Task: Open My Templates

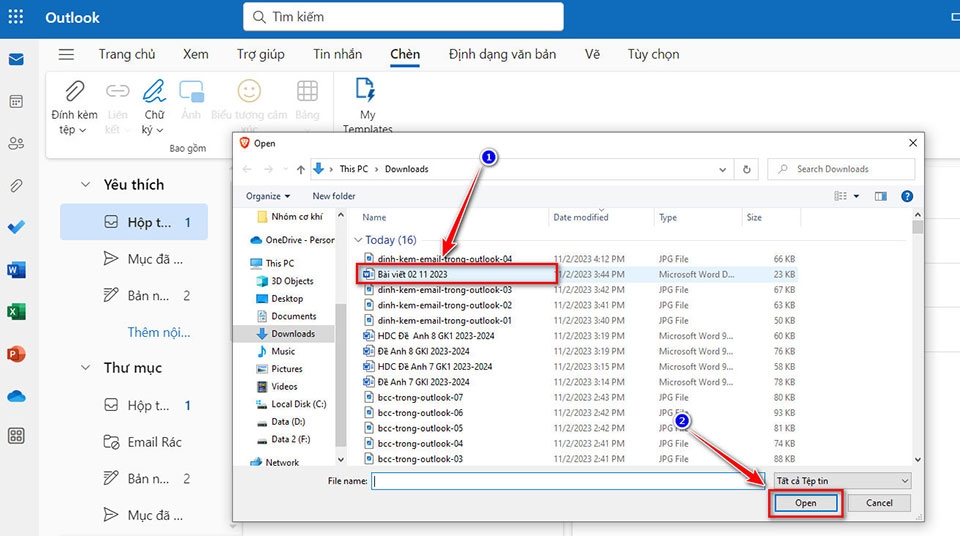Action: coord(367,104)
